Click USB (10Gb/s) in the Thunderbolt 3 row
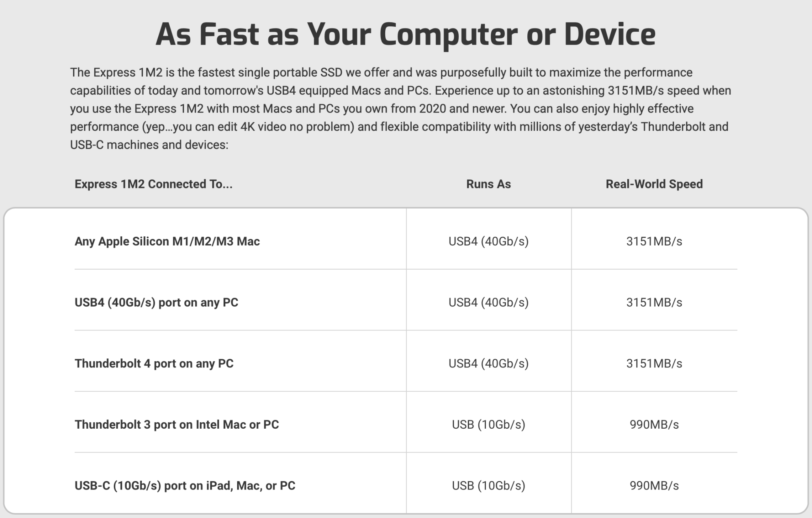The height and width of the screenshot is (518, 812). pyautogui.click(x=488, y=424)
